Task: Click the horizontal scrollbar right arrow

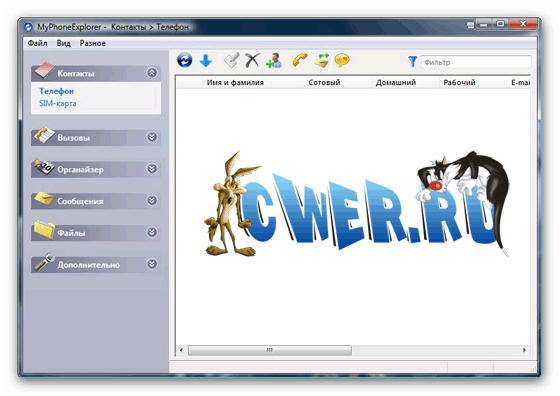Action: pyautogui.click(x=524, y=350)
